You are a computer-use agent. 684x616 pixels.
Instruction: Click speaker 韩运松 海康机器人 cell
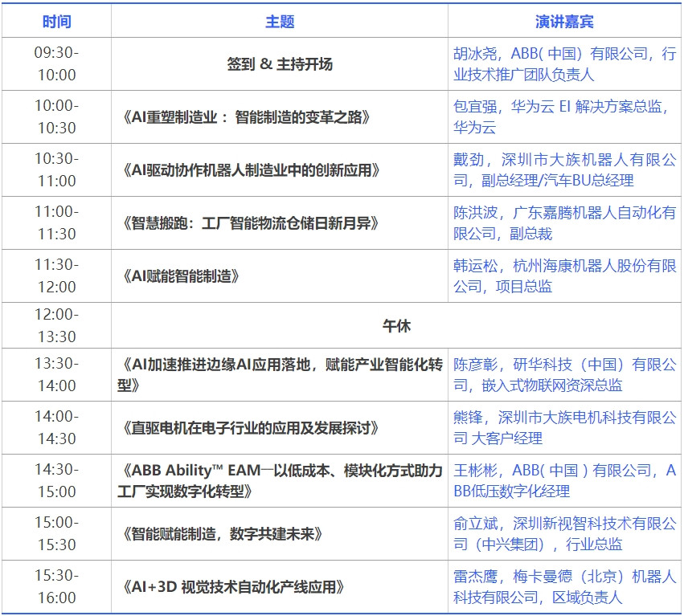pos(564,276)
